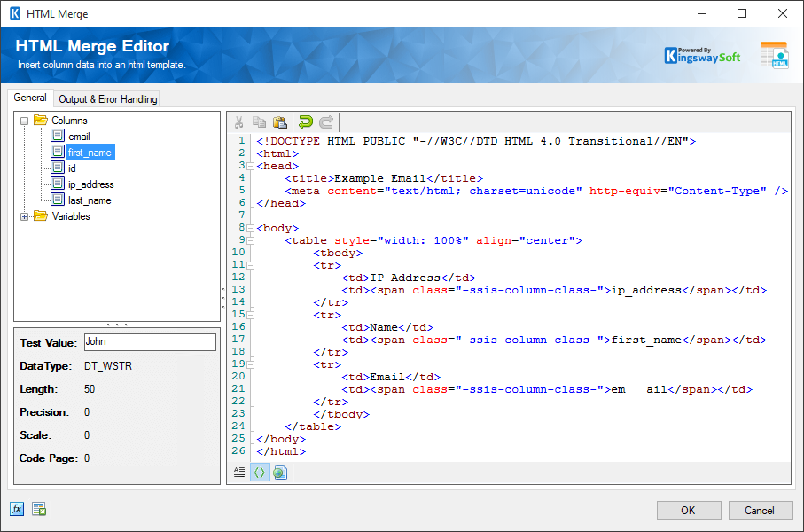
Task: Click the Copy icon in editor toolbar
Action: (x=259, y=122)
